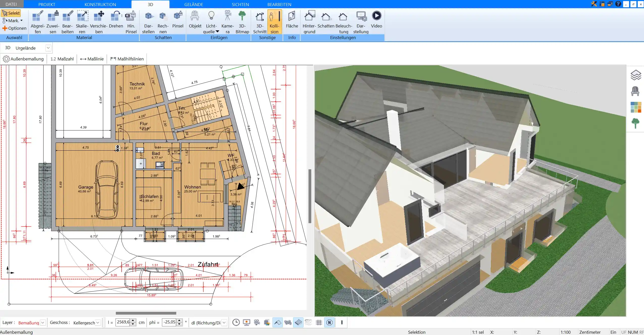
Task: Insert a Kamera into the scene
Action: (228, 22)
